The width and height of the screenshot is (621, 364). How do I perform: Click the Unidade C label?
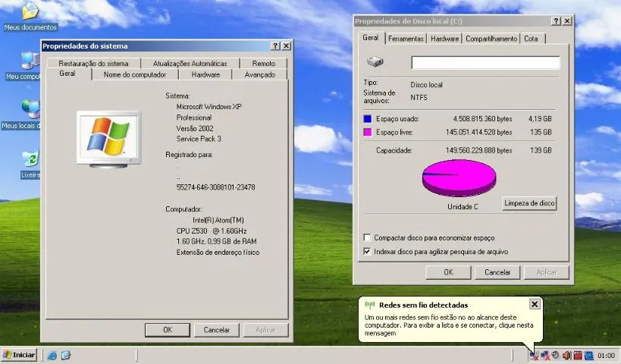(x=463, y=207)
